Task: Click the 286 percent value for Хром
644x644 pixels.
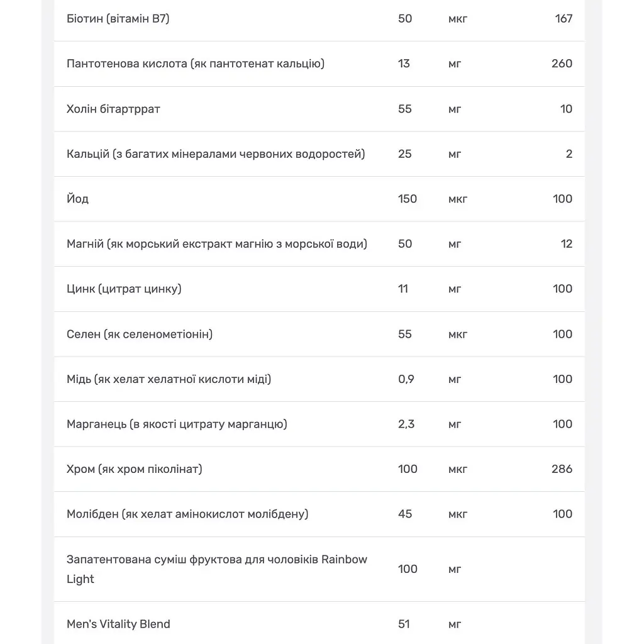Action: (x=562, y=469)
